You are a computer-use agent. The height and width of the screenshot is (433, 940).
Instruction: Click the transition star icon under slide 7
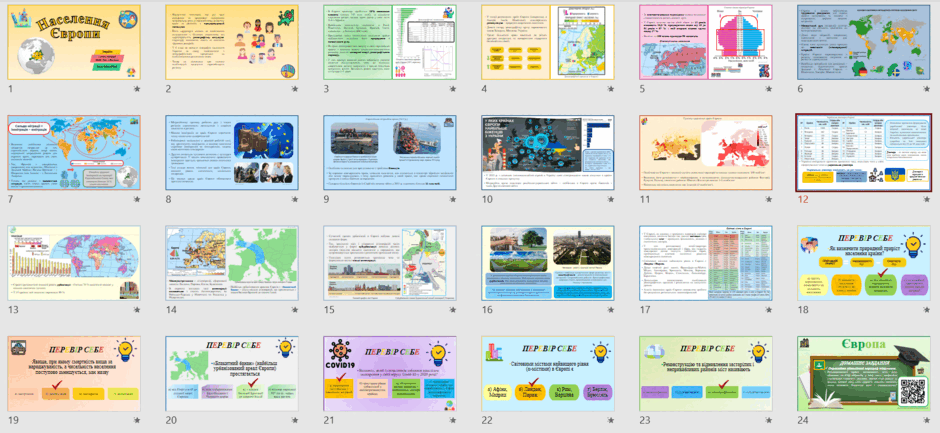coord(137,199)
